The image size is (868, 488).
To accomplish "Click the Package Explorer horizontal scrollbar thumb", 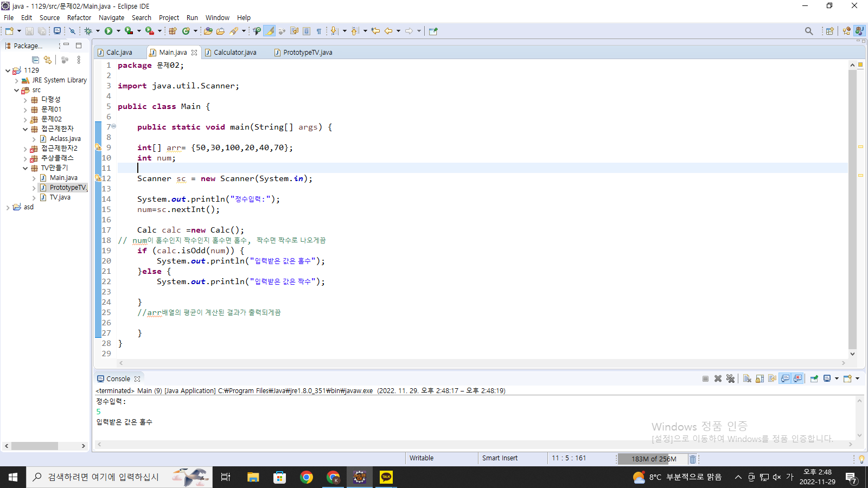I will (35, 446).
